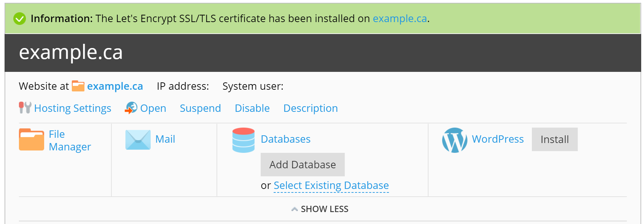Viewport: 644px width, 224px height.
Task: Click the WordPress logo icon
Action: click(455, 140)
